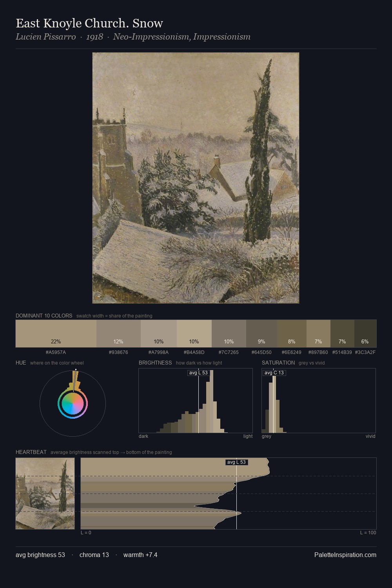Click the light axis label
392x588 pixels.
point(248,436)
